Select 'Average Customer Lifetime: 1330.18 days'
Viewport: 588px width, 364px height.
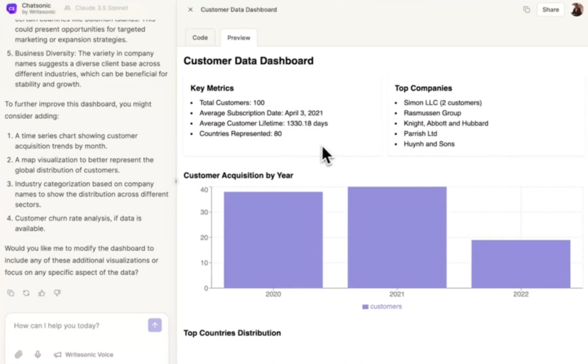coord(263,123)
